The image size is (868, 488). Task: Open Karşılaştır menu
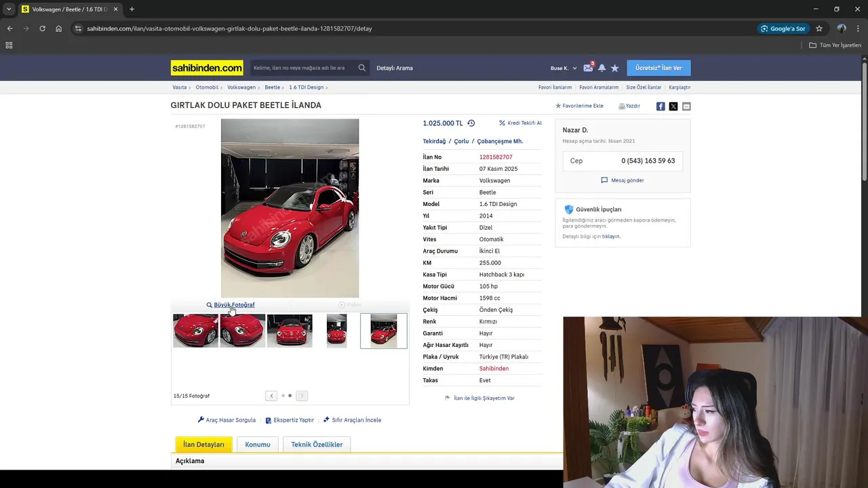click(679, 87)
